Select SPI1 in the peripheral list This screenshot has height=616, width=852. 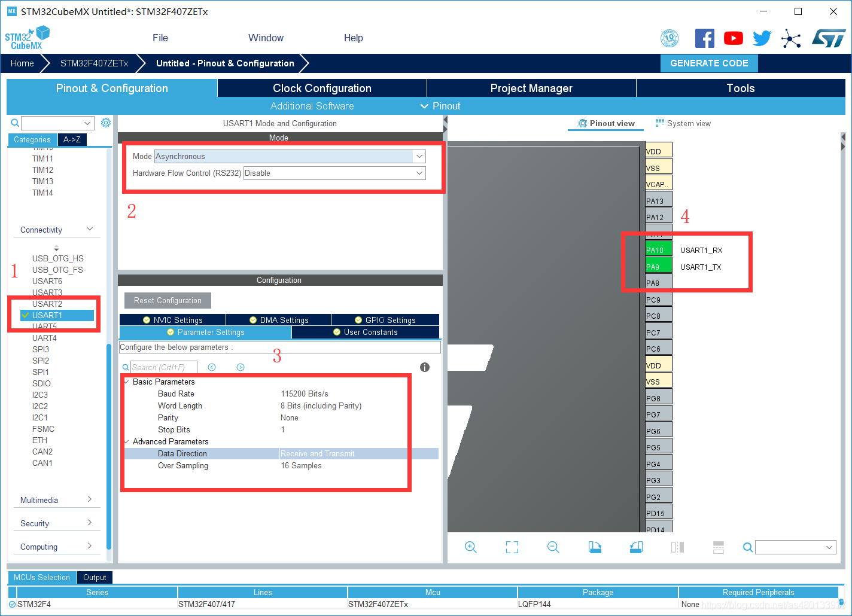[41, 372]
